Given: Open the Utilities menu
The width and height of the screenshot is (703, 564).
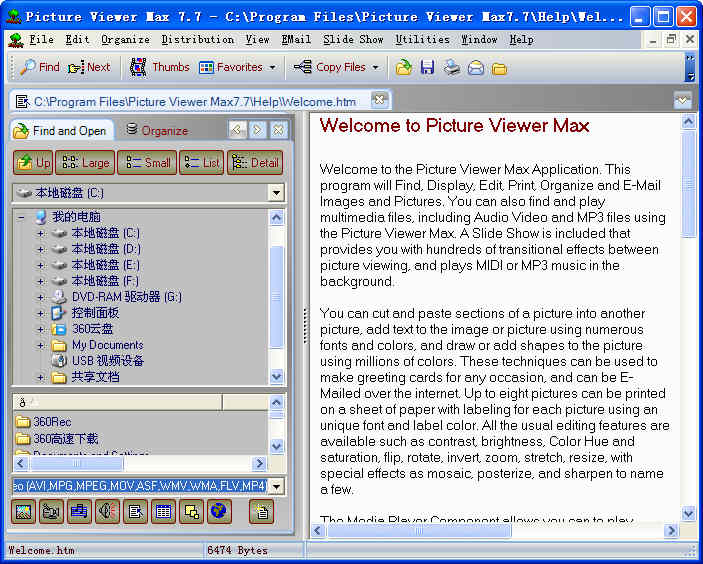Looking at the screenshot, I should [x=422, y=40].
